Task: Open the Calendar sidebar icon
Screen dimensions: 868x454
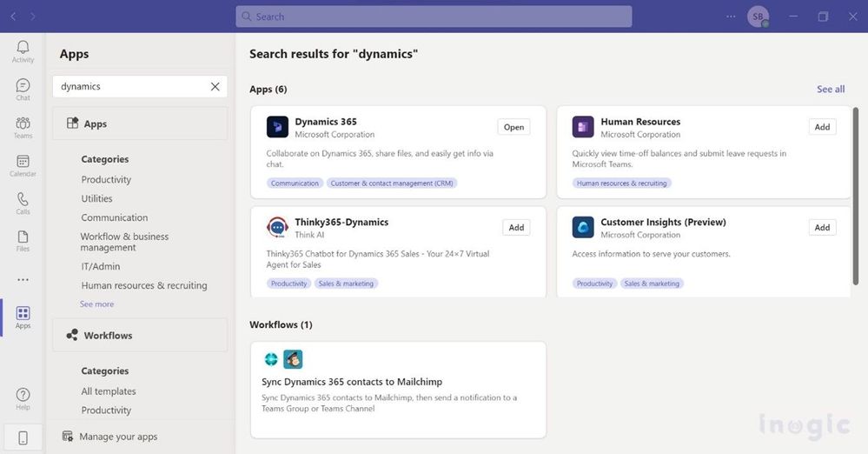Action: pos(23,161)
